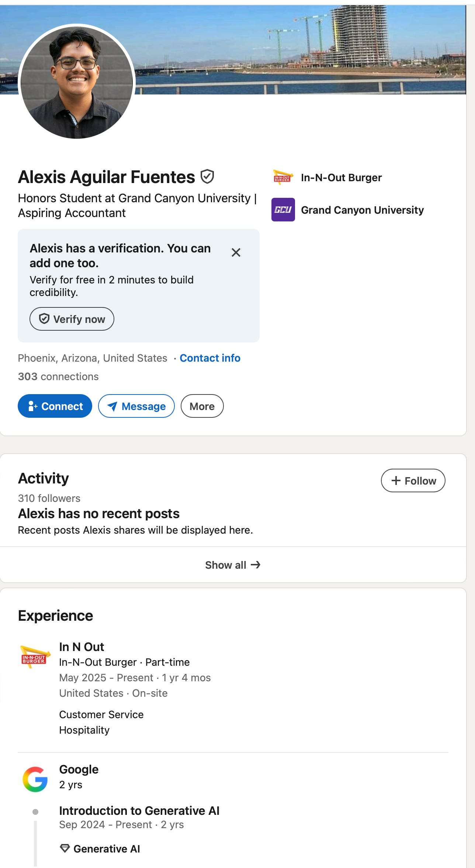Open Alexis's profile photo
475x868 pixels.
coord(77,82)
